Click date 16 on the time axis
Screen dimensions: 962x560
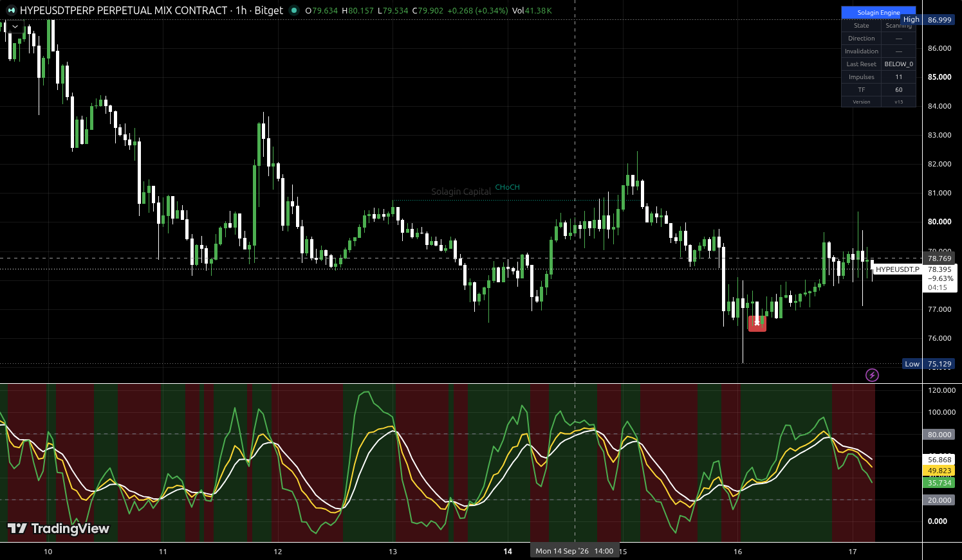pos(737,552)
